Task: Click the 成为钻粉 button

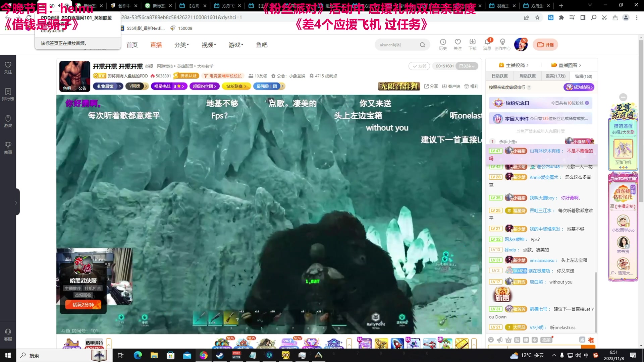Action: click(x=579, y=87)
